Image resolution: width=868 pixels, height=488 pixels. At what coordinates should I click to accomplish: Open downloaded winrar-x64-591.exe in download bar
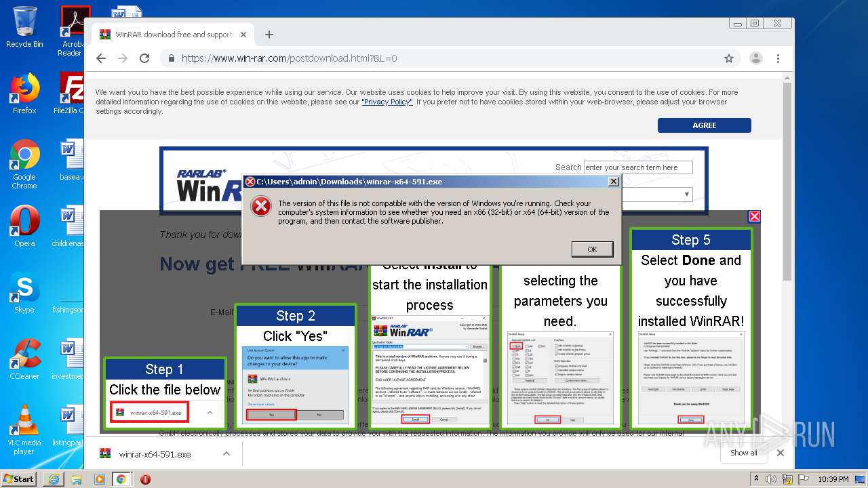[155, 454]
